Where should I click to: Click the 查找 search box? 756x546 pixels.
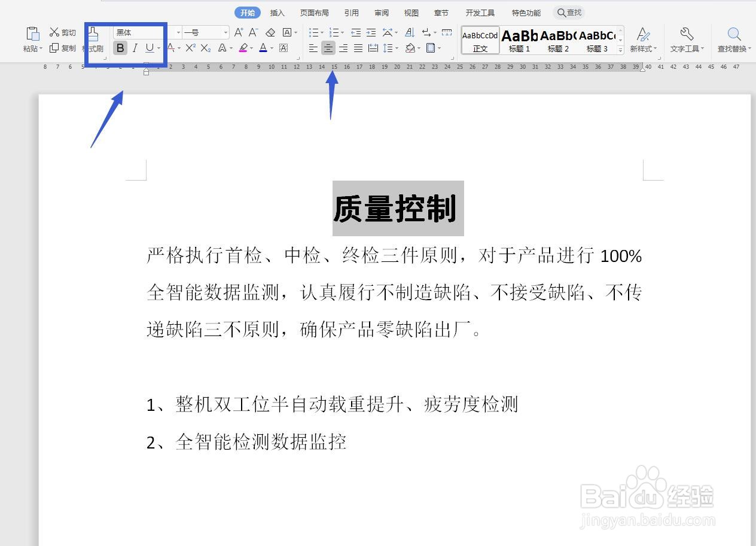pos(569,13)
